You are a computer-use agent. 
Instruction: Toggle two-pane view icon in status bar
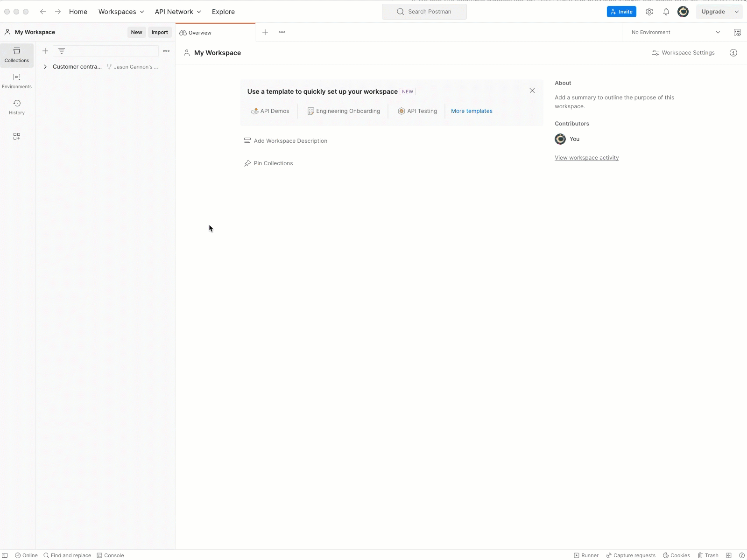[729, 555]
